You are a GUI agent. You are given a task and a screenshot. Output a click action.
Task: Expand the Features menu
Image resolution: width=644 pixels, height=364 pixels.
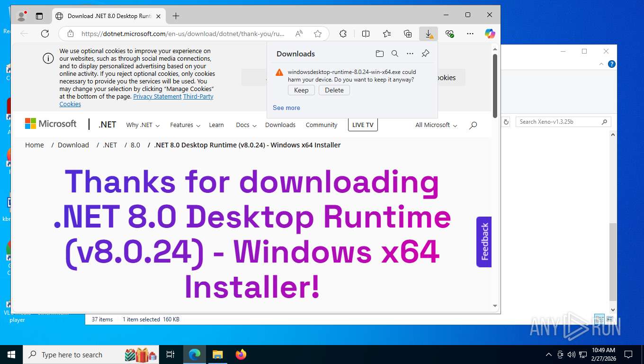185,125
